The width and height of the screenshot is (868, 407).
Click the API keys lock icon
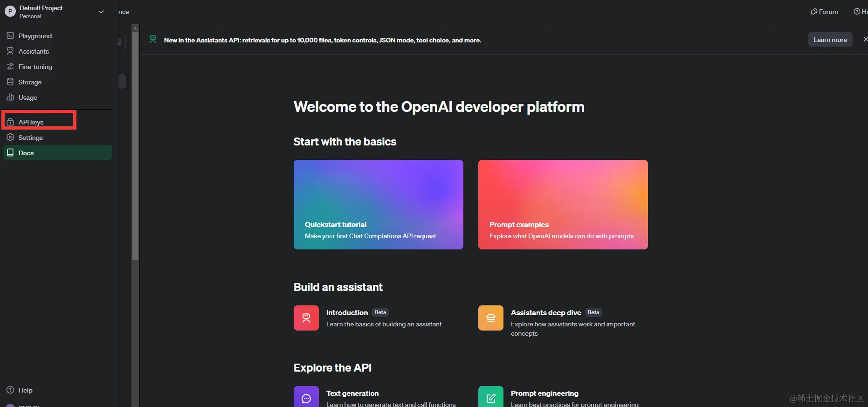click(x=10, y=122)
